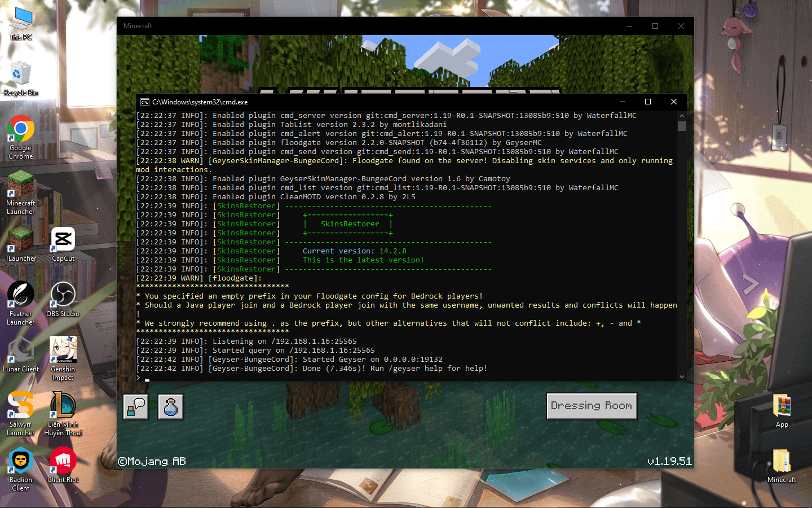Click the 'Done (7.346s)!' Geyser log line
The image size is (812, 508).
pos(312,369)
